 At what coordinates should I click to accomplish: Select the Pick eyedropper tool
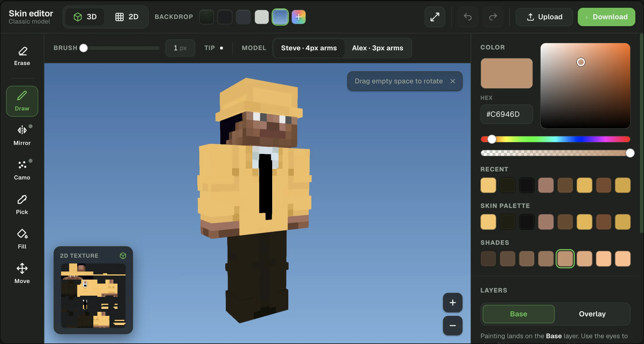click(x=22, y=205)
